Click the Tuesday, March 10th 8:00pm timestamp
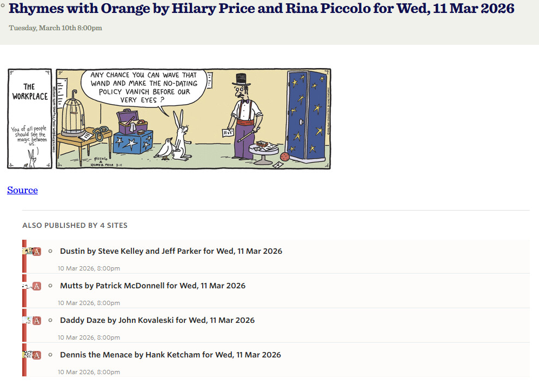Viewport: 539px width, 392px height. (x=55, y=28)
